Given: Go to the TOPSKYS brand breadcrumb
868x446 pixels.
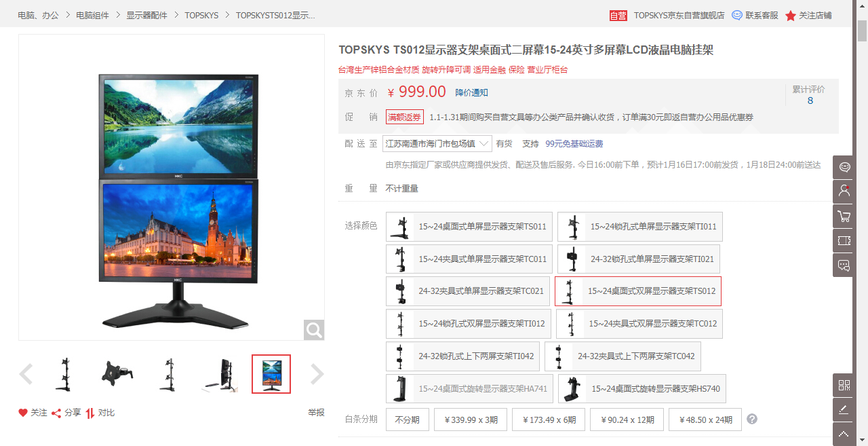Looking at the screenshot, I should pyautogui.click(x=201, y=15).
